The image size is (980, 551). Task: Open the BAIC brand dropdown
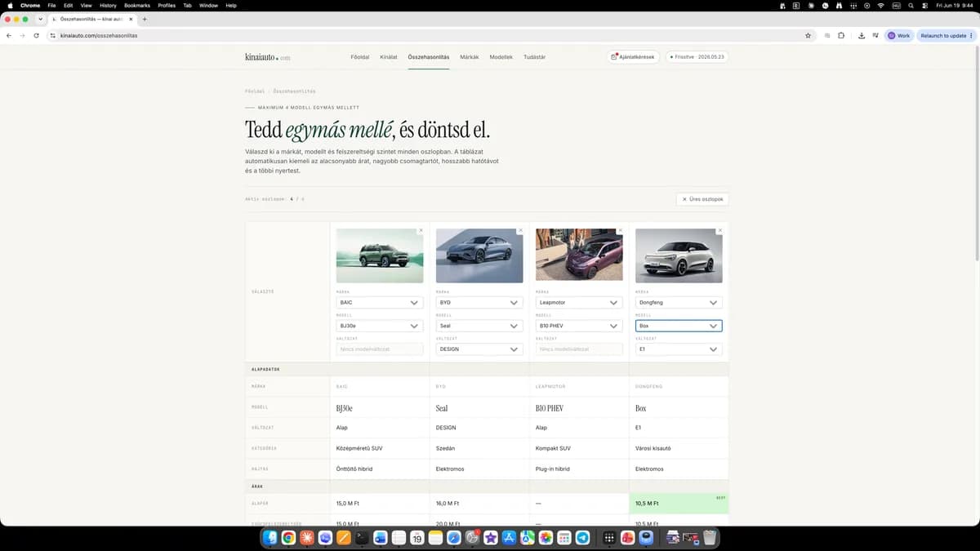pyautogui.click(x=380, y=302)
